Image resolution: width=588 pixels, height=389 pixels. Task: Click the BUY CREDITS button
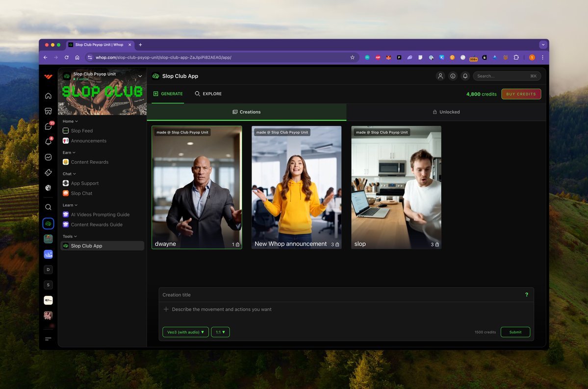coord(521,94)
